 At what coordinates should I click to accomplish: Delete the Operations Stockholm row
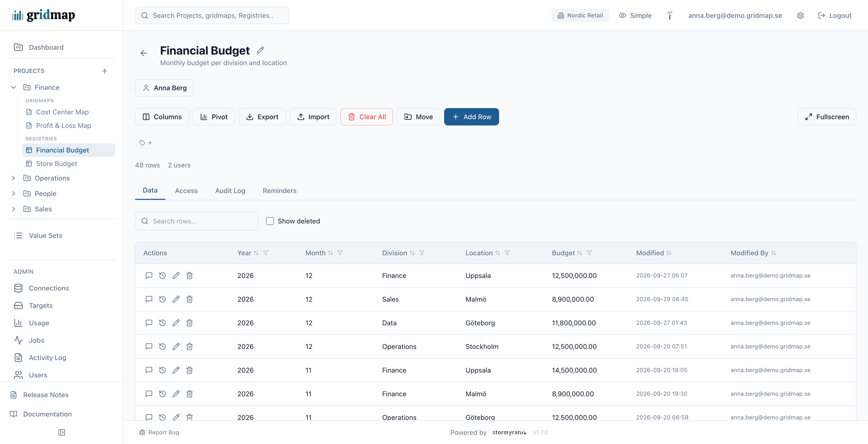(x=189, y=346)
